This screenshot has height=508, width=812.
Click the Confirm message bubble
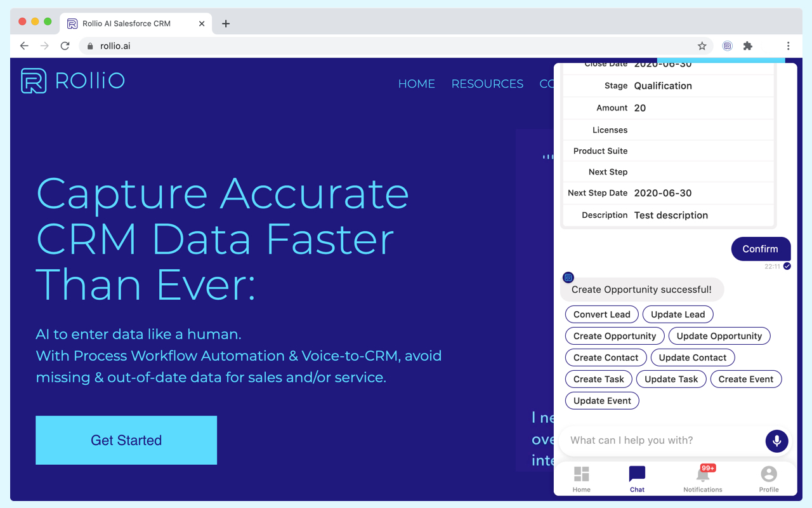761,249
